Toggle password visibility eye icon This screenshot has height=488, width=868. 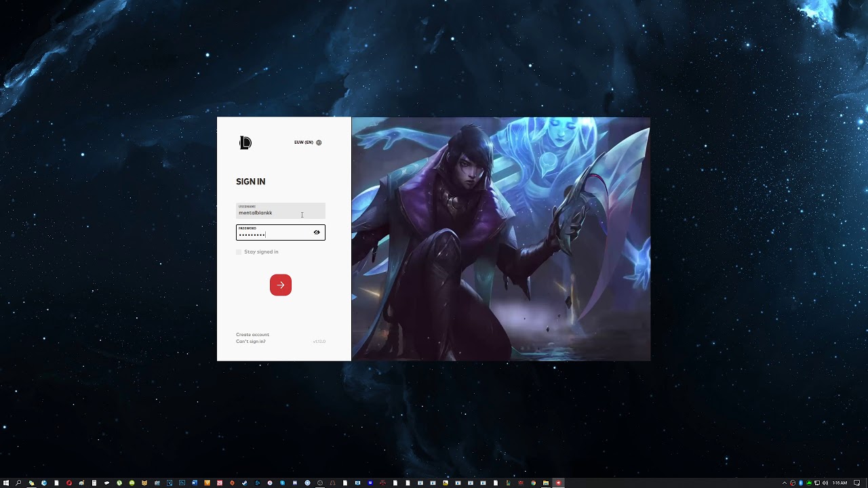317,232
